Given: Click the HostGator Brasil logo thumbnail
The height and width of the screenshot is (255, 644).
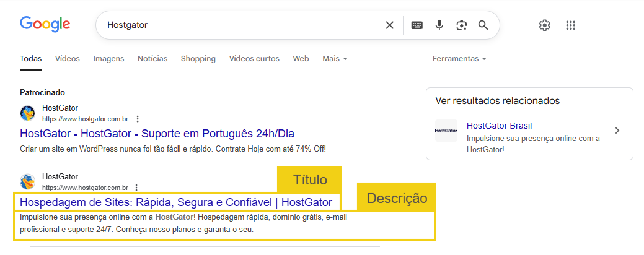Looking at the screenshot, I should [x=446, y=131].
